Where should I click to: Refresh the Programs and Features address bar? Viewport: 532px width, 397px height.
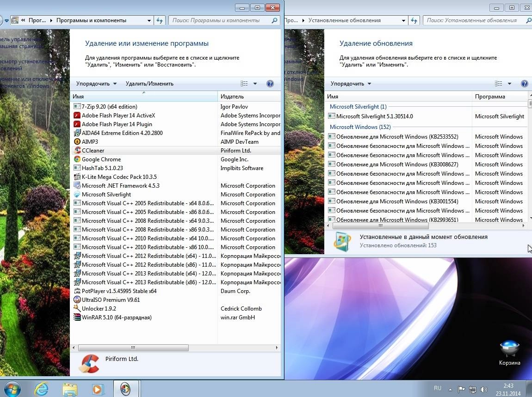[x=160, y=20]
